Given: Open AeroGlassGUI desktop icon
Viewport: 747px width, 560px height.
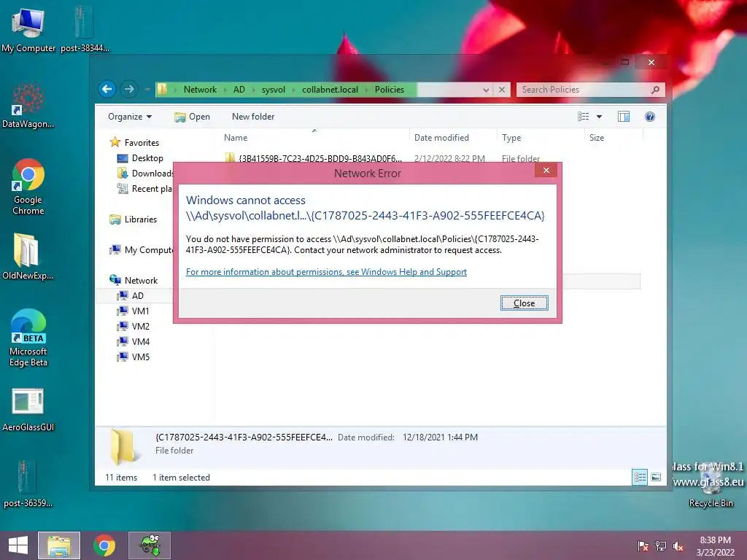Looking at the screenshot, I should pos(28,410).
